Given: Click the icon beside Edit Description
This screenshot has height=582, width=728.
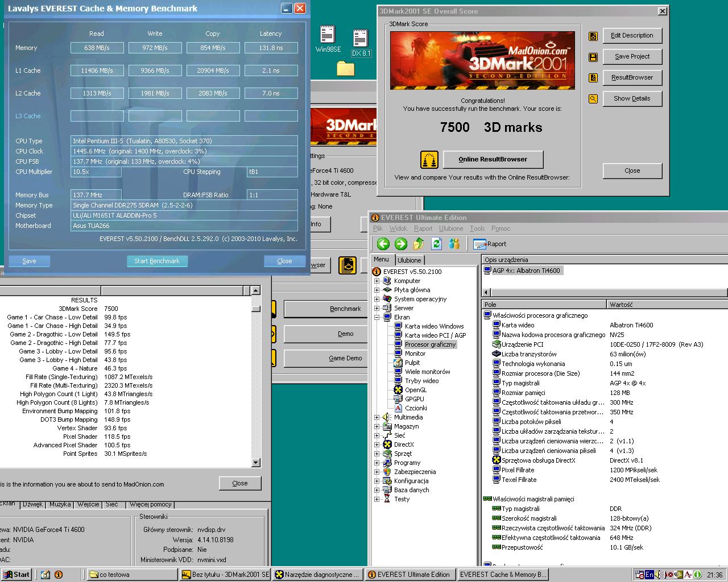Looking at the screenshot, I should 593,36.
